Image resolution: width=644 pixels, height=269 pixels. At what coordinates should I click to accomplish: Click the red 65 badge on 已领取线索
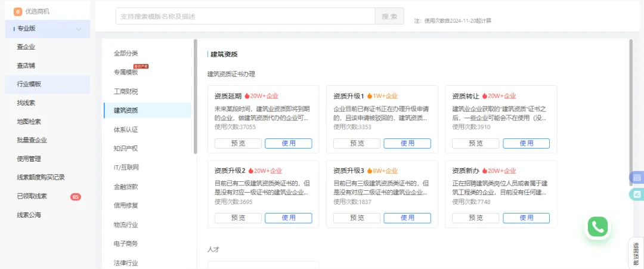pos(76,197)
